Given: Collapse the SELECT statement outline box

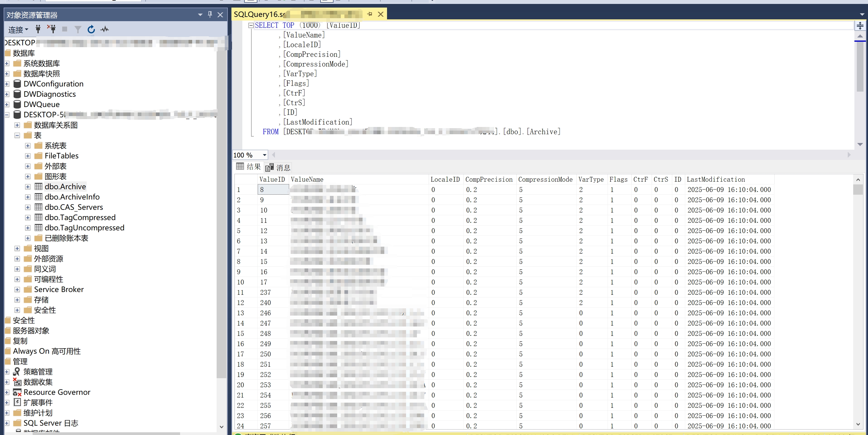Looking at the screenshot, I should (251, 25).
